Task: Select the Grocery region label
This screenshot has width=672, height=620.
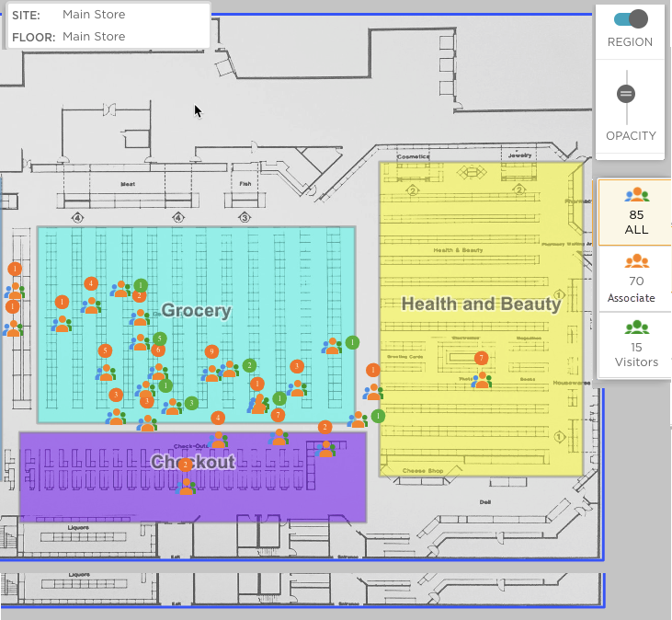Action: click(196, 310)
